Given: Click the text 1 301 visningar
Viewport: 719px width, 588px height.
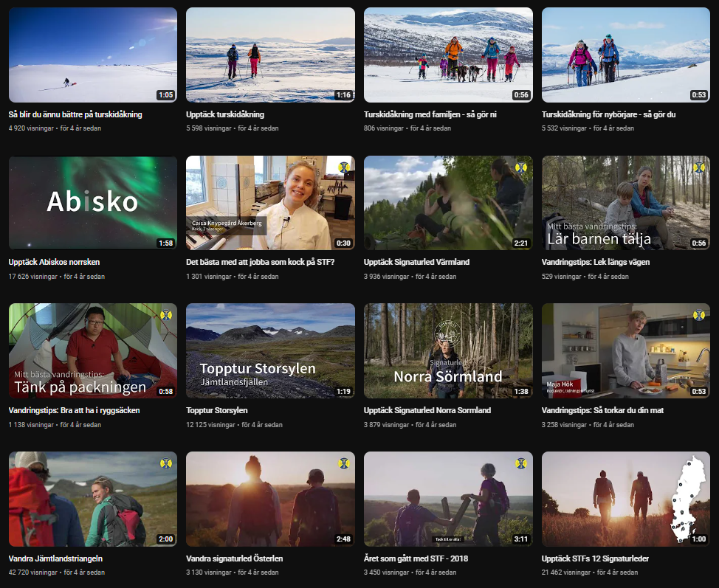Looking at the screenshot, I should pyautogui.click(x=209, y=277).
